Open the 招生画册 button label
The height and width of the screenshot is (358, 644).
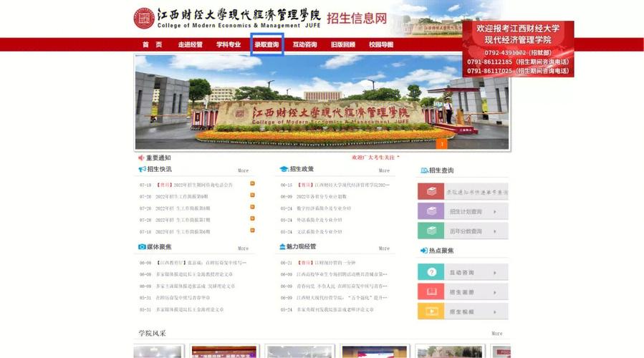[461, 292]
